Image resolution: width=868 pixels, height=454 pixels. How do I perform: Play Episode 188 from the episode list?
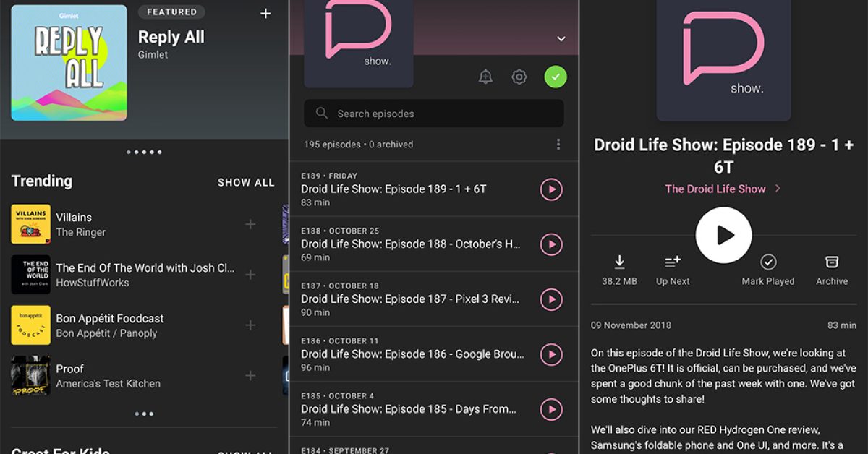tap(551, 244)
